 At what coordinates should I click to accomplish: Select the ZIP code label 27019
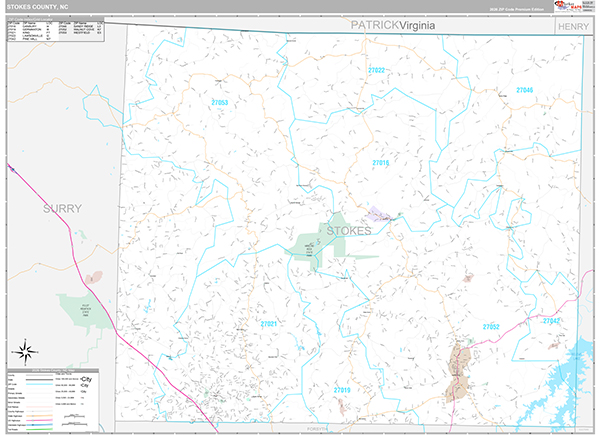click(x=342, y=390)
